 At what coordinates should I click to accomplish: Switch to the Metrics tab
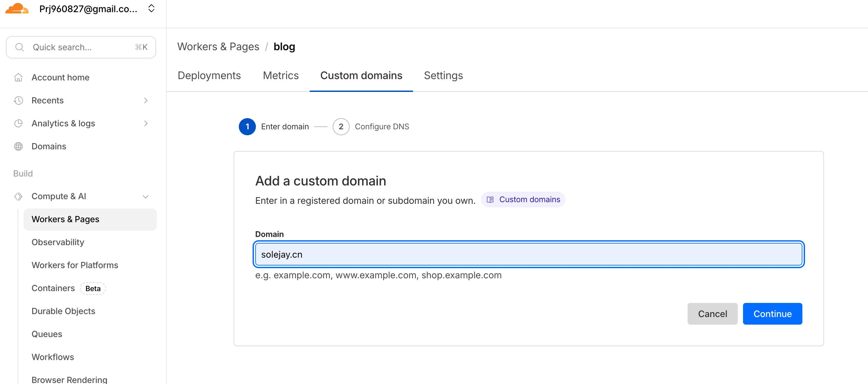tap(280, 75)
